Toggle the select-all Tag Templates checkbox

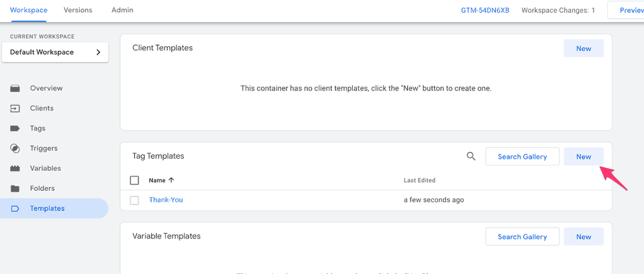pyautogui.click(x=134, y=180)
